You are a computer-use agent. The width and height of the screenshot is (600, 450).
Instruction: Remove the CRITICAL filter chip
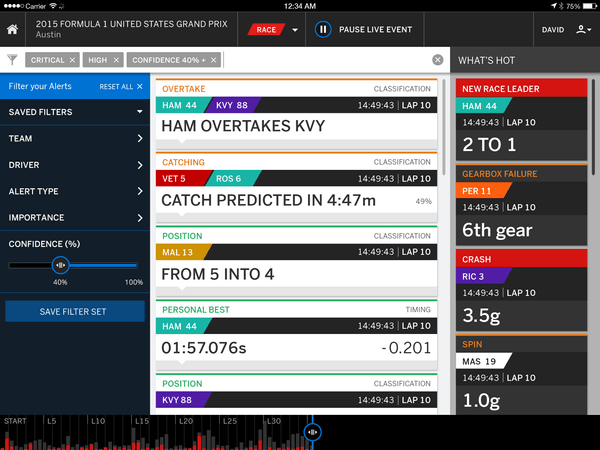(72, 60)
